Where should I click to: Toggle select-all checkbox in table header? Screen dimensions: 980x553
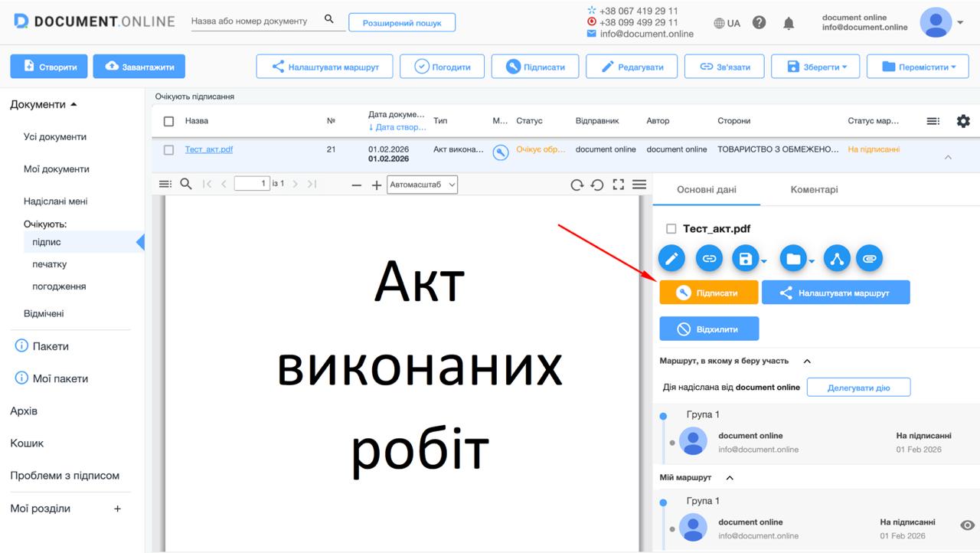169,121
